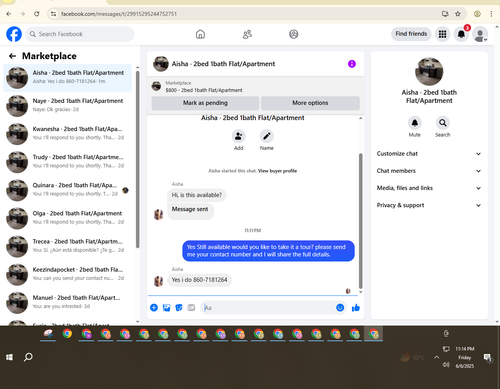The height and width of the screenshot is (389, 500).
Task: Click the large listing photo in right panel
Action: point(429,71)
